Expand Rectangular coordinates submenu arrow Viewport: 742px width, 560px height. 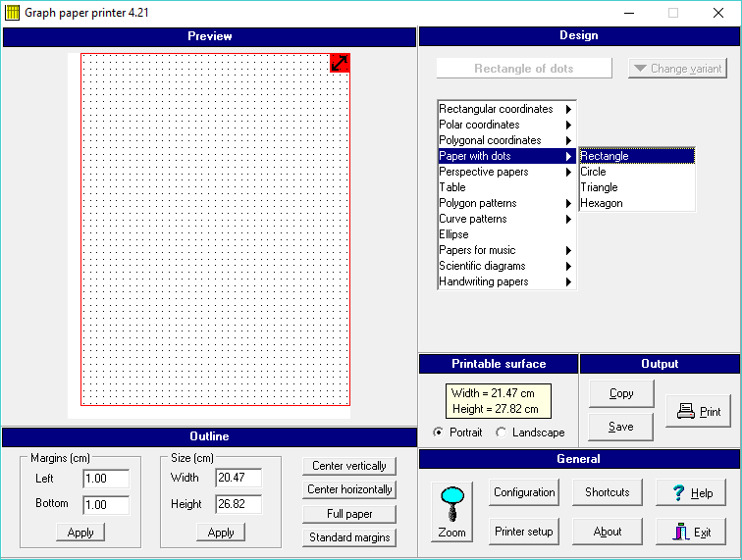[568, 109]
